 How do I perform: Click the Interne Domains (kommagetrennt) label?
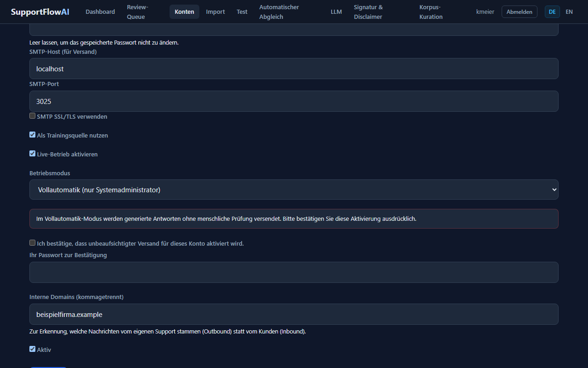pos(76,297)
